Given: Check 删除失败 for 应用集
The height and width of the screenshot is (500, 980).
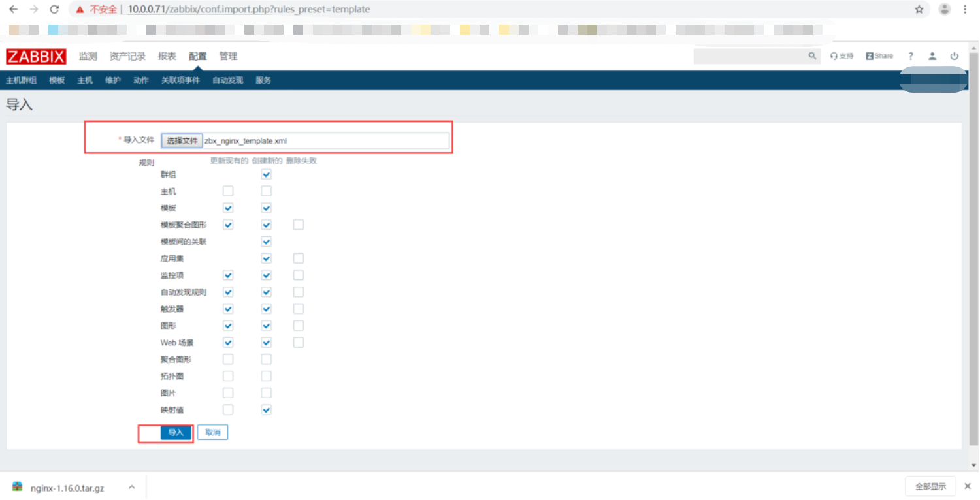Looking at the screenshot, I should click(x=299, y=258).
